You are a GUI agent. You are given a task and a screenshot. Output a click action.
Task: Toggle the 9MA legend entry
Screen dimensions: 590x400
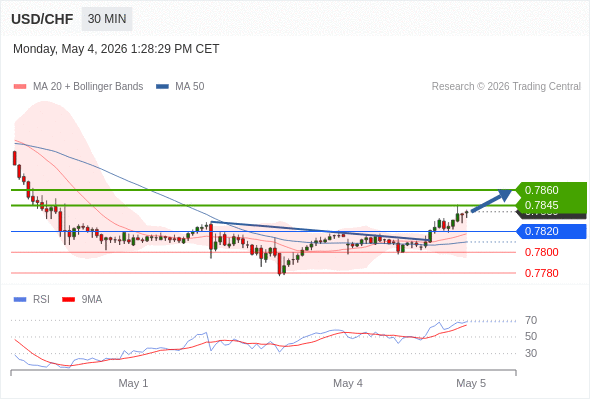tap(82, 300)
